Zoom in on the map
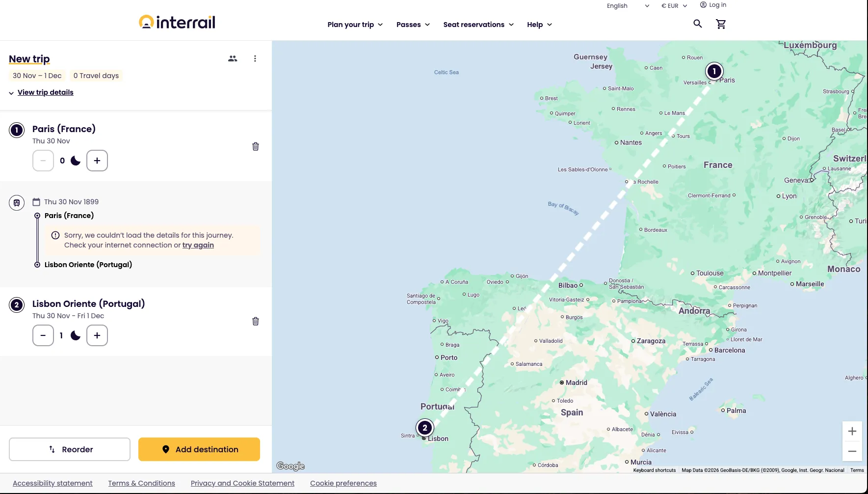This screenshot has height=494, width=868. (852, 431)
